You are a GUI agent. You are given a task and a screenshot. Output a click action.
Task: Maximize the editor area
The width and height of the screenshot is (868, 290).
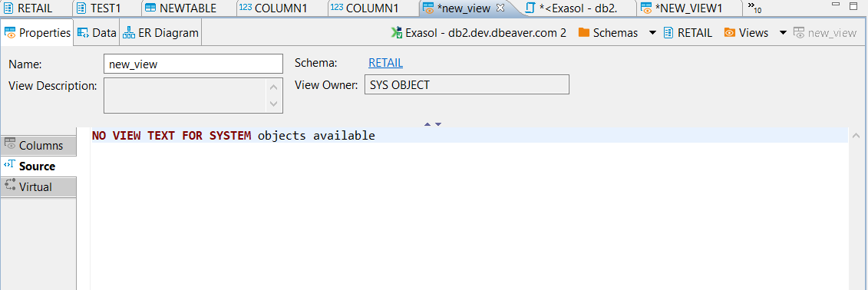[853, 6]
